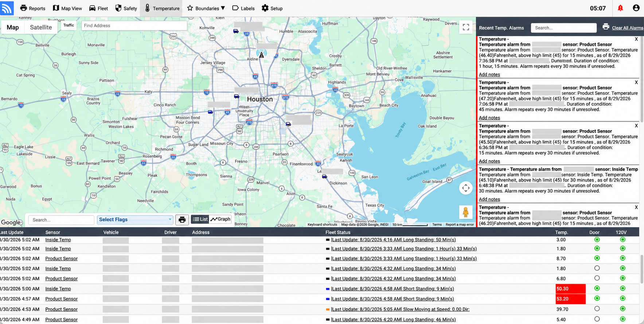Dismiss alarm from 7:36:58 PM

[636, 39]
